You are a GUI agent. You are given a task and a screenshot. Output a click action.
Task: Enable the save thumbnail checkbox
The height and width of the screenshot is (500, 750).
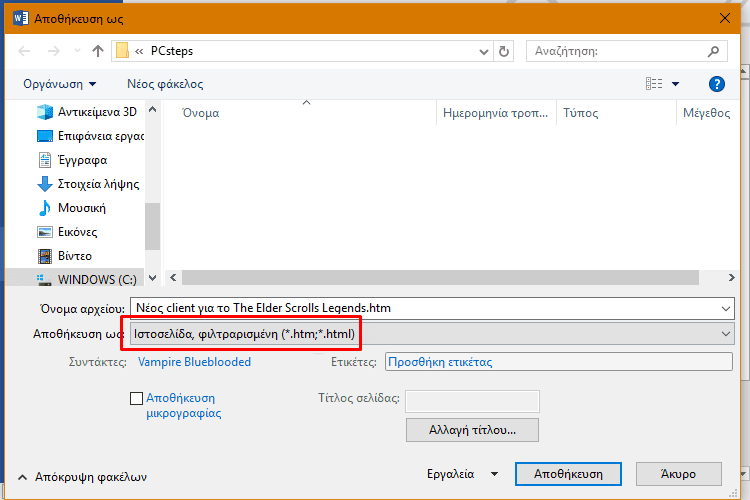click(x=137, y=398)
